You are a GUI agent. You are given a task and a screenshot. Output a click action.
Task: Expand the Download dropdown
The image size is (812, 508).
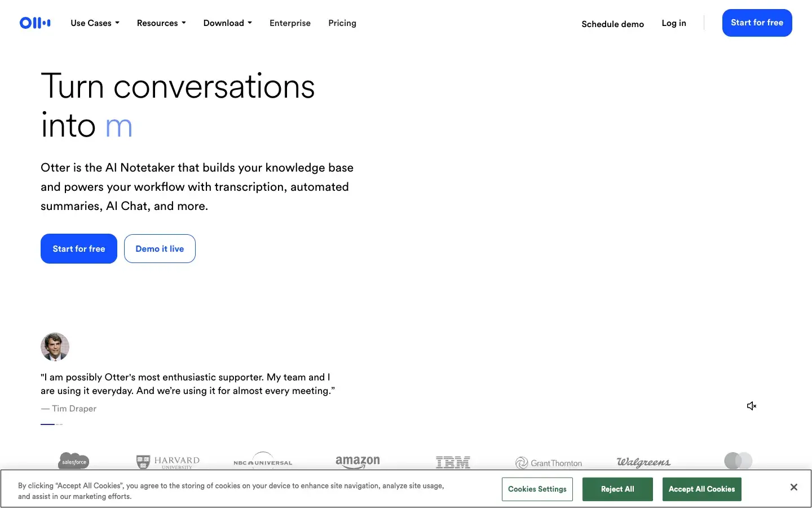pyautogui.click(x=227, y=23)
